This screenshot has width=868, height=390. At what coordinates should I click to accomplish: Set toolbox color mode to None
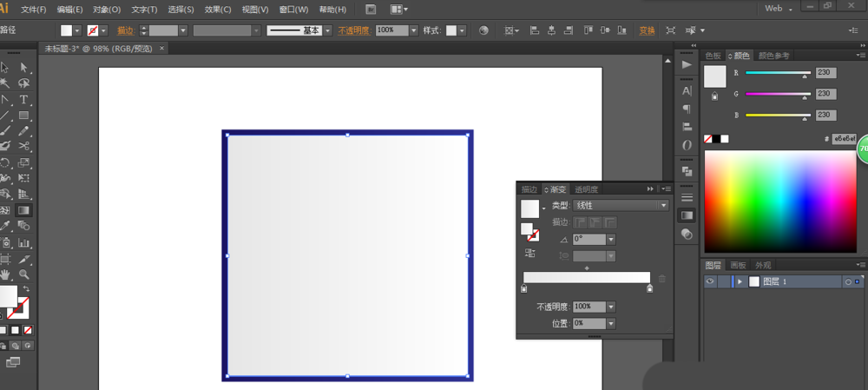point(27,330)
